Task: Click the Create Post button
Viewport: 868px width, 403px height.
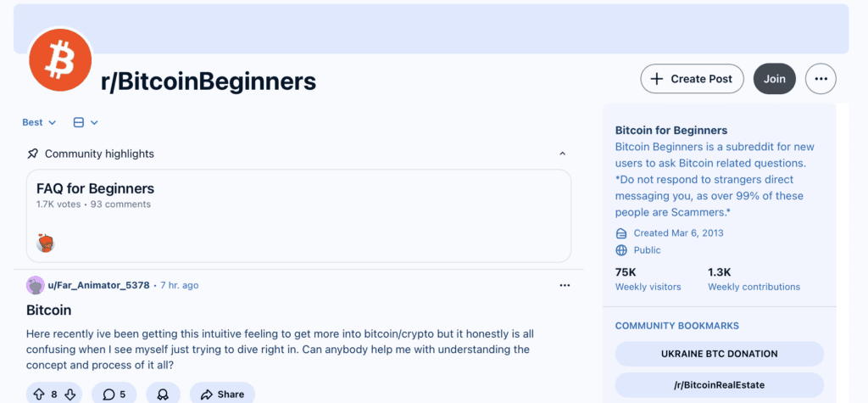Action: 692,79
